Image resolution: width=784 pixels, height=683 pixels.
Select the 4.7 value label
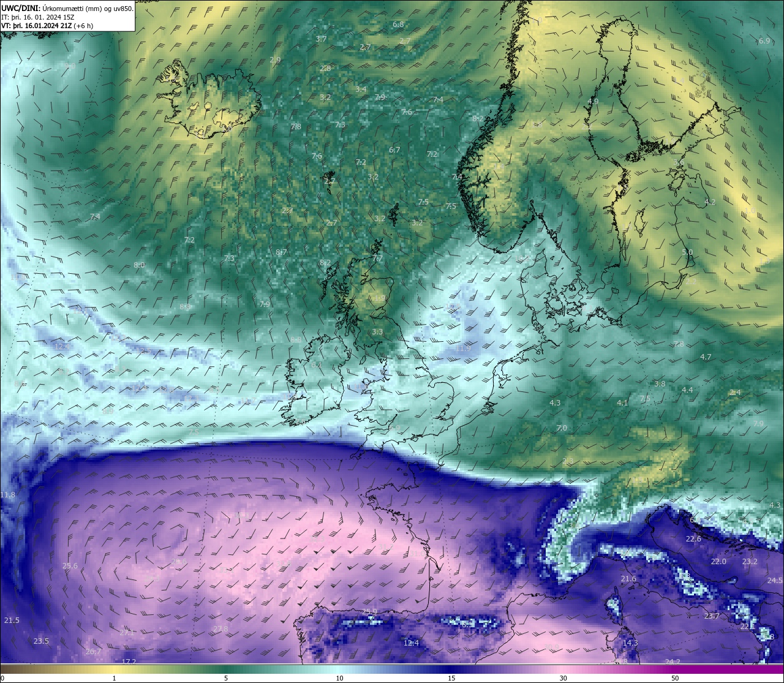pos(706,357)
